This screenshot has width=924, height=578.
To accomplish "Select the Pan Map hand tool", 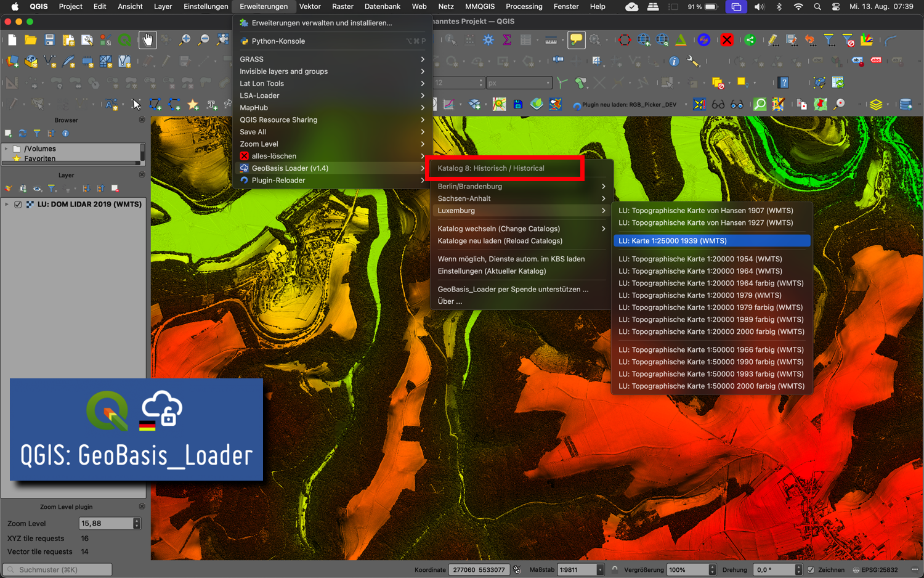I will (147, 40).
